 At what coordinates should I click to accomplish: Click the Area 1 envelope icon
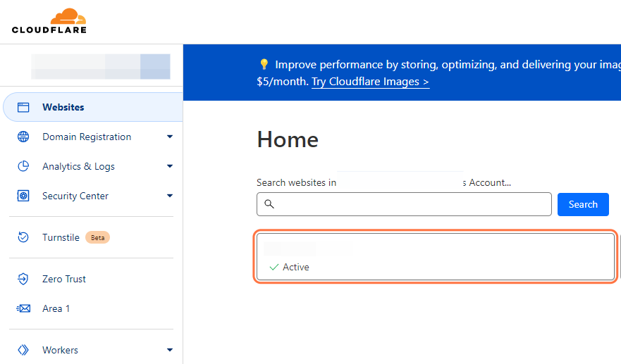[23, 309]
